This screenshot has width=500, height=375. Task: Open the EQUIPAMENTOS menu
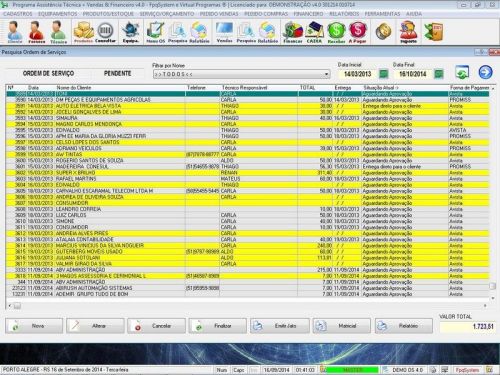click(57, 14)
